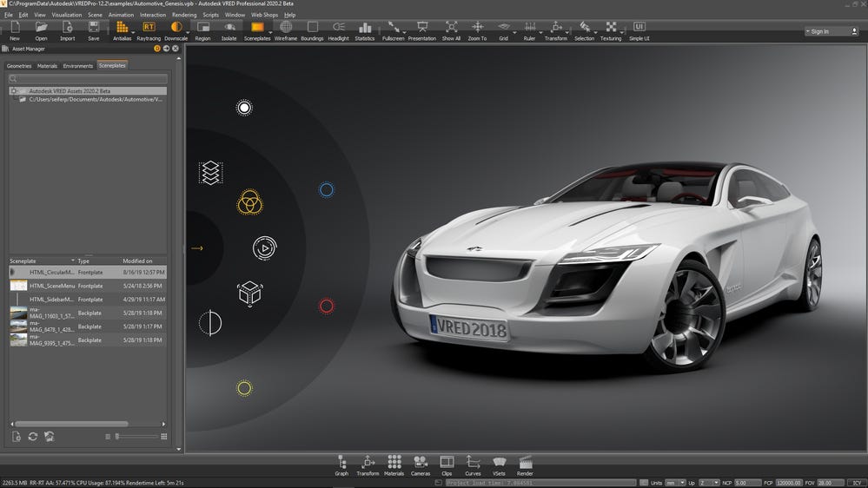Viewport: 868px width, 488px height.
Task: Expand the Grid options arrow
Action: [515, 33]
